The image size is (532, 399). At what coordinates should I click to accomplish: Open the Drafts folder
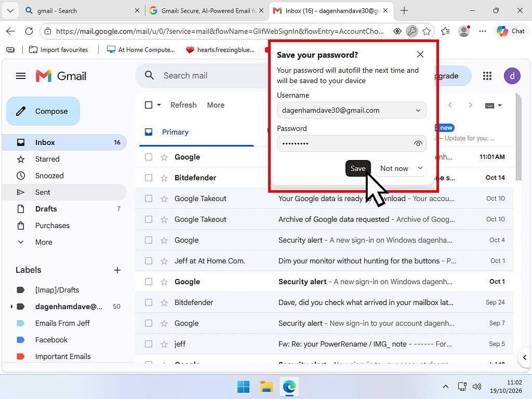click(x=64, y=209)
